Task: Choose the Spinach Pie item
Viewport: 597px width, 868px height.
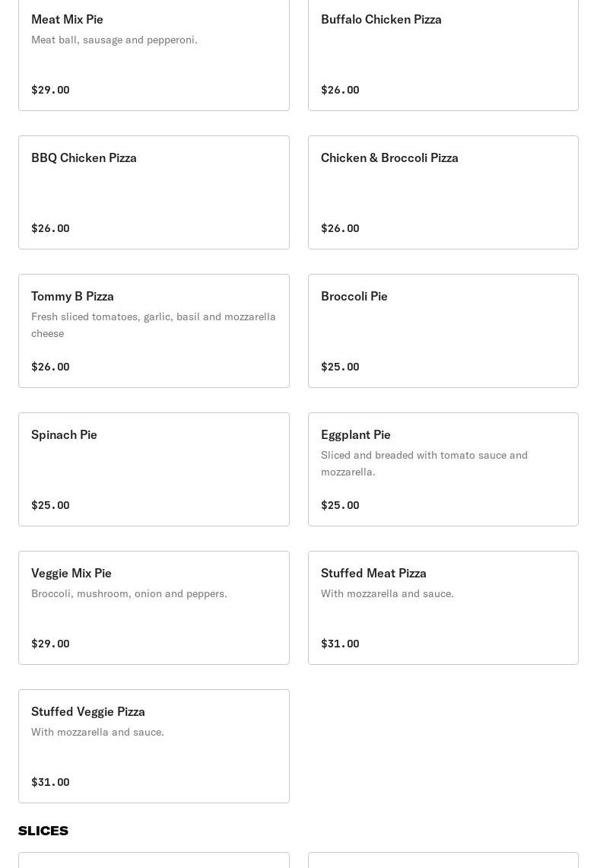Action: [154, 469]
